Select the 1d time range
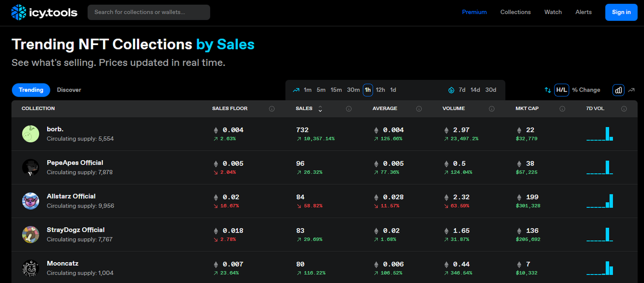Screen dimensions: 644x283 pos(393,90)
